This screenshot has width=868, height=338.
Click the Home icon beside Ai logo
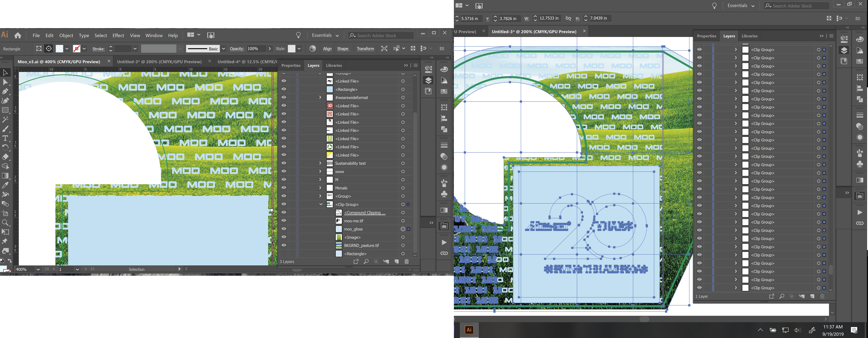coord(18,35)
